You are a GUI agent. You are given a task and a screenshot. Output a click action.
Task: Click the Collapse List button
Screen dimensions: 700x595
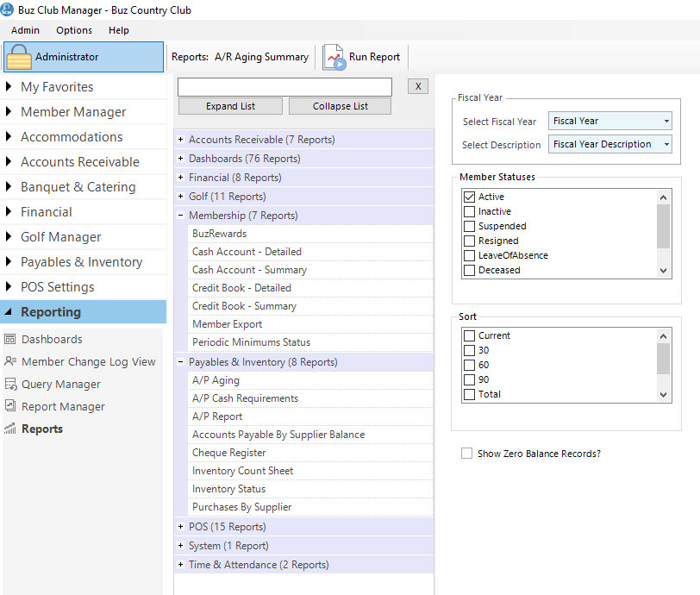coord(340,106)
